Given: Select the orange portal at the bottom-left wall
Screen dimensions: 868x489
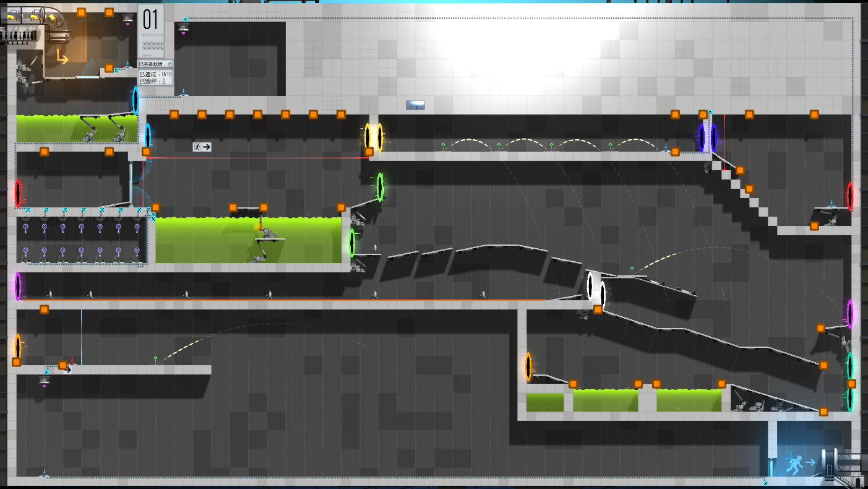Looking at the screenshot, I should [x=18, y=347].
